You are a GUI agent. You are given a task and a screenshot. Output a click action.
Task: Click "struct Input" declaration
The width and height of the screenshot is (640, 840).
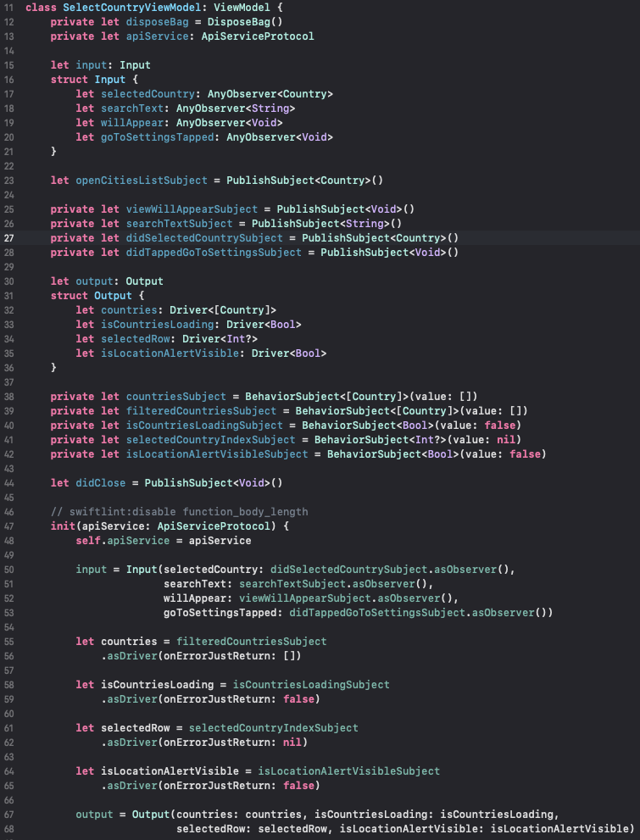88,80
